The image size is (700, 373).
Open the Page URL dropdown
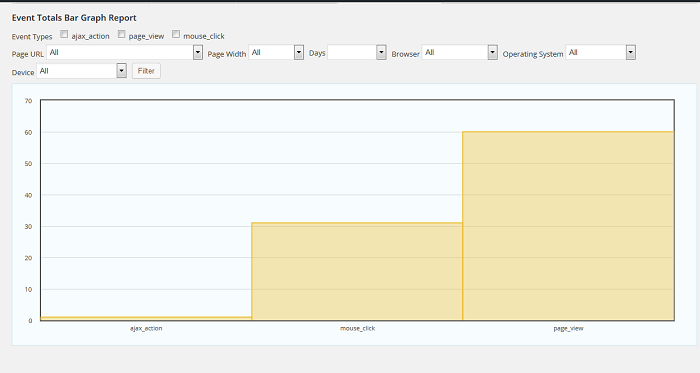point(125,53)
